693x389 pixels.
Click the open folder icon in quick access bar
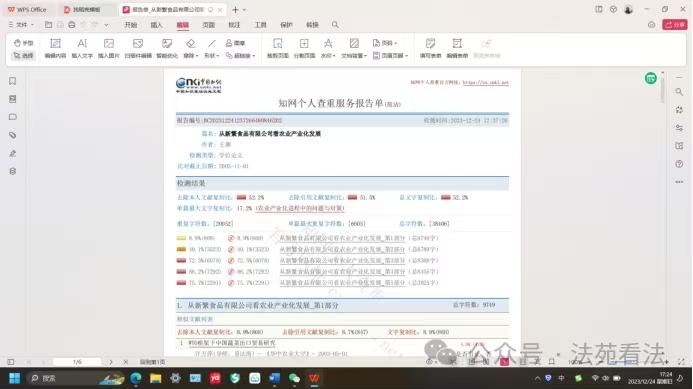pos(49,25)
